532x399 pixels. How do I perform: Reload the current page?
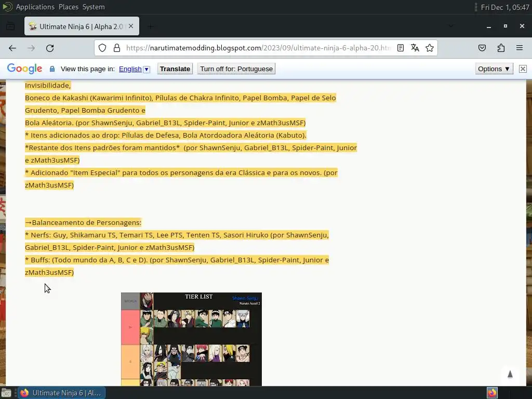pyautogui.click(x=50, y=48)
